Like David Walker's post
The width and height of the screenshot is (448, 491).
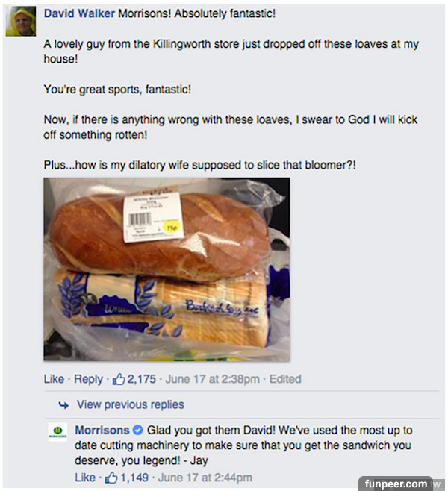54,379
